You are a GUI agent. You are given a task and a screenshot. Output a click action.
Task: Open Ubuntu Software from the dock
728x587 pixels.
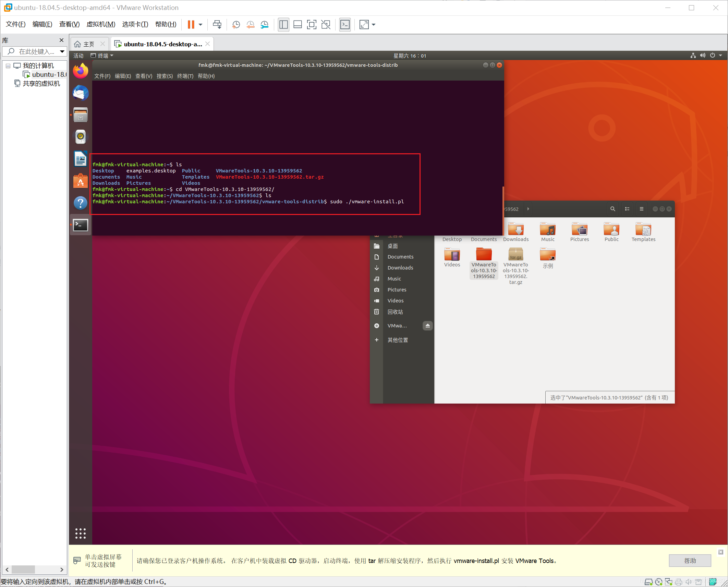(81, 181)
